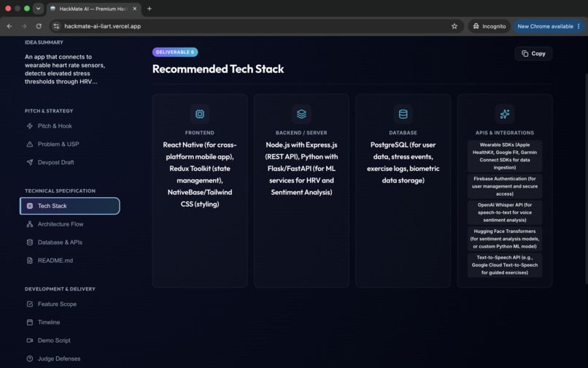Click the PostgreSQL database description text
This screenshot has width=588, height=368.
click(x=403, y=163)
